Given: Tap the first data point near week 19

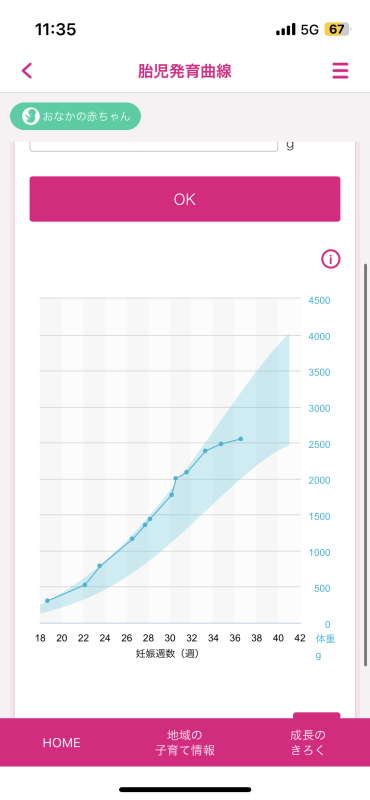Looking at the screenshot, I should coord(47,601).
